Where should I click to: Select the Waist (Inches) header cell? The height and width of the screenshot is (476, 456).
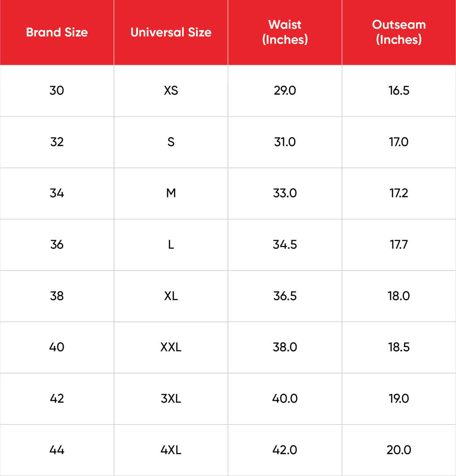[285, 32]
